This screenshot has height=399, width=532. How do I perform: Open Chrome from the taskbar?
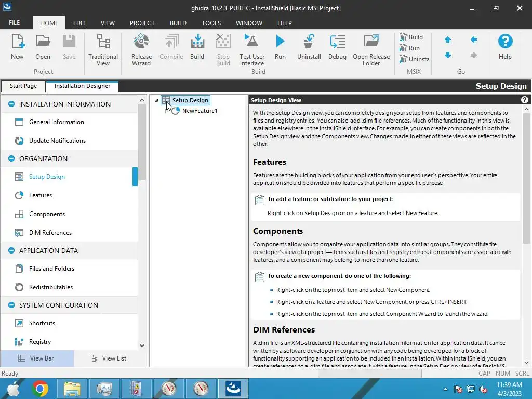tap(40, 389)
